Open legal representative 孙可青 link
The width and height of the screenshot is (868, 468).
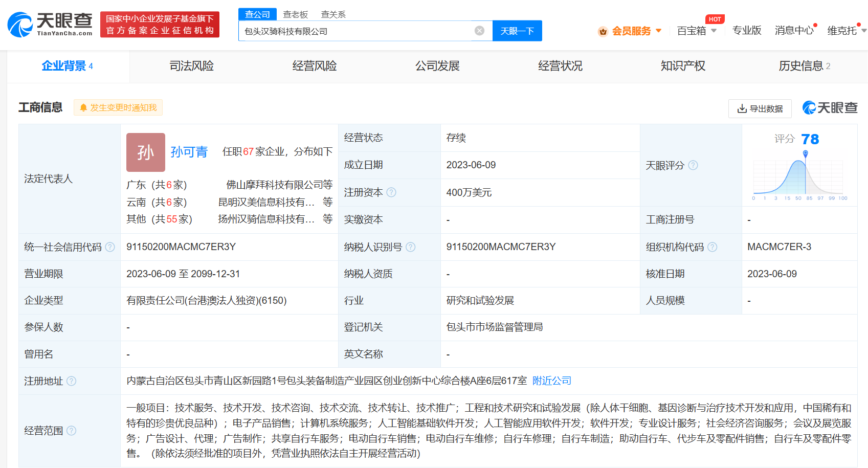[189, 152]
